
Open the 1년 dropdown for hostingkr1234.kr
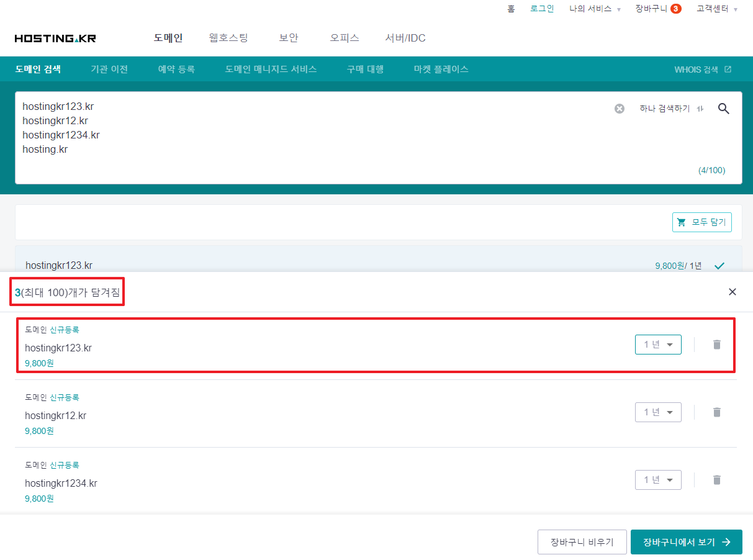pos(658,480)
